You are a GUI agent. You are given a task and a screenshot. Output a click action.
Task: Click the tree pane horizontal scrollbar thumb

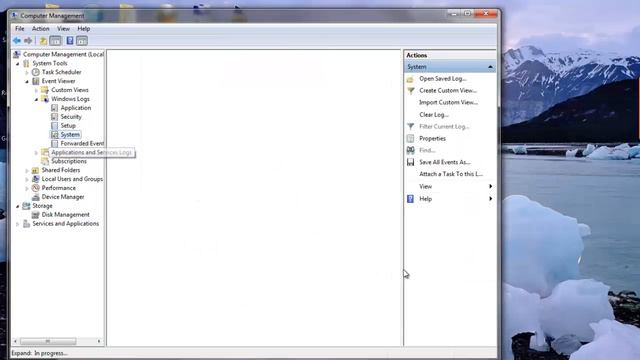click(48, 341)
